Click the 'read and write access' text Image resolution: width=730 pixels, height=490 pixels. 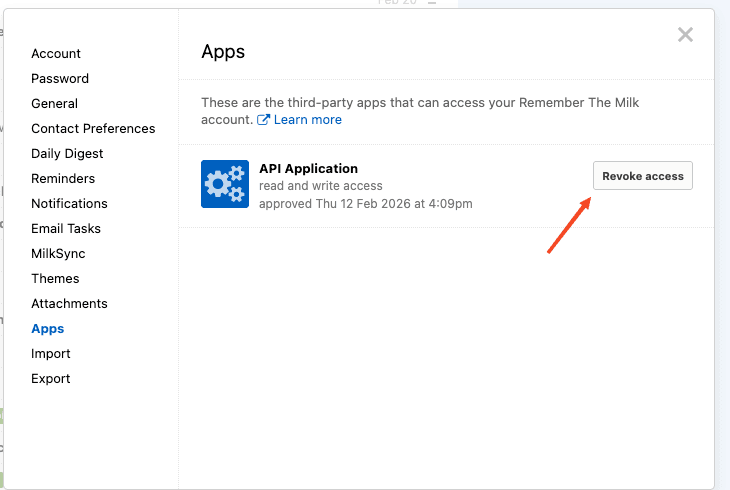(x=320, y=186)
